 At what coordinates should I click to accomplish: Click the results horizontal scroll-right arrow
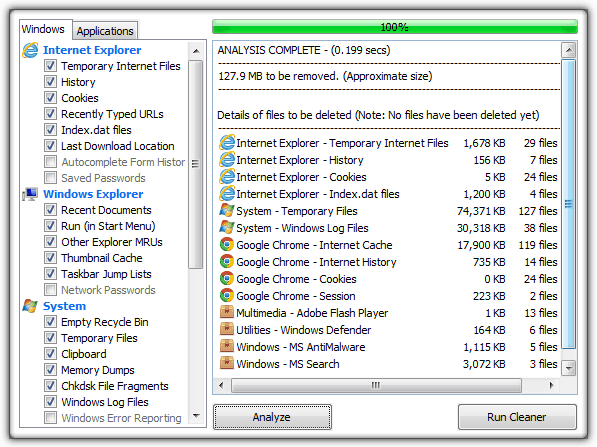[551, 385]
